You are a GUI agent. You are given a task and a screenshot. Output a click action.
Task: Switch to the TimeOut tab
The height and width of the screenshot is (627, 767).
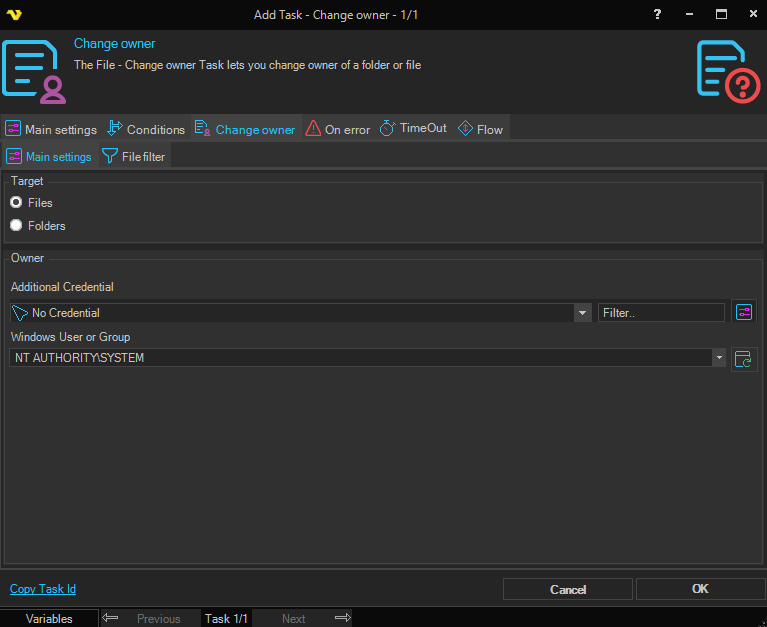[413, 129]
